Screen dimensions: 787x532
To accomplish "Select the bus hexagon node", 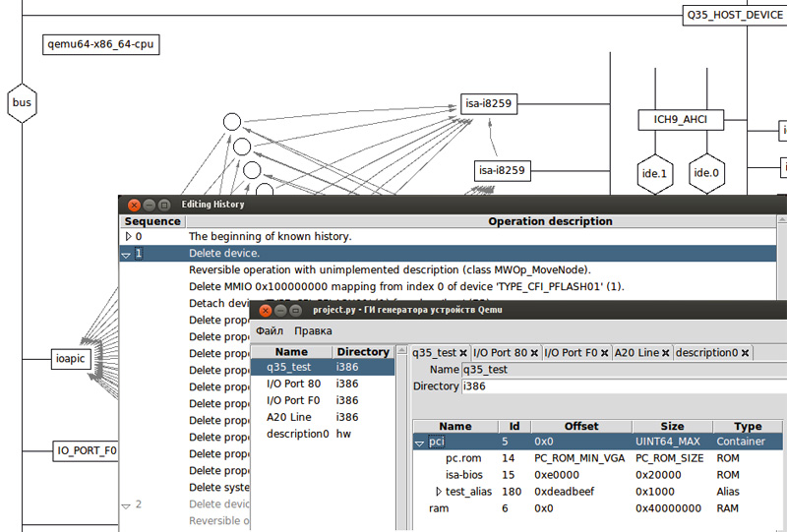I will 22,102.
